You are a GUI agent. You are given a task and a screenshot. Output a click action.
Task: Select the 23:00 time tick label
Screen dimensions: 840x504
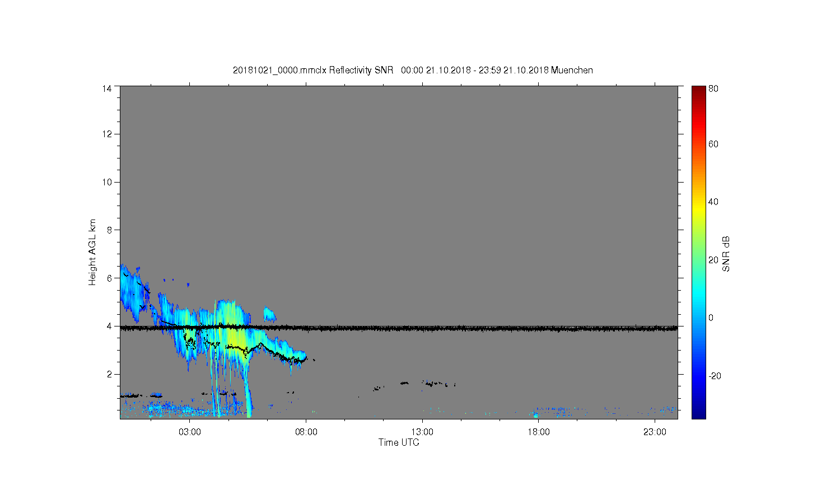click(655, 432)
